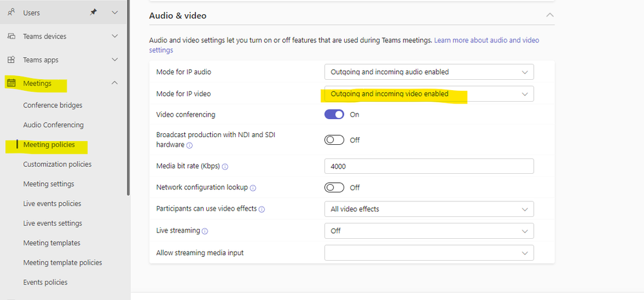
Task: Click the pin icon next to Users
Action: tap(93, 13)
